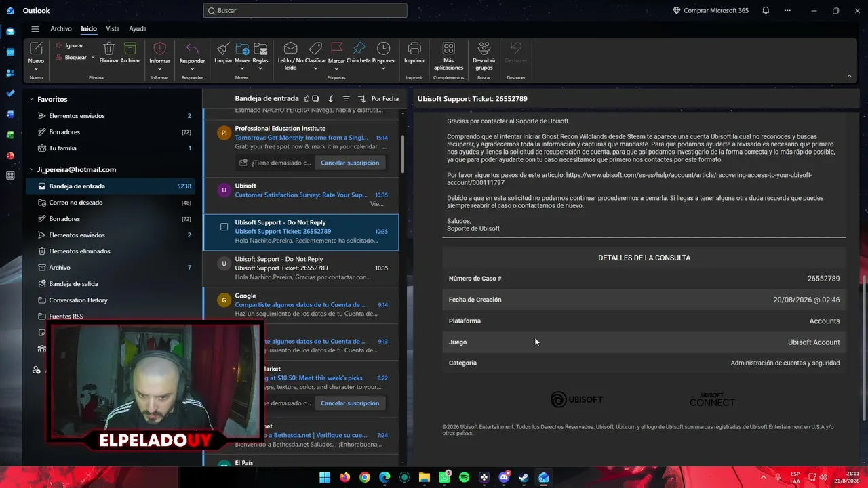Toggle the hamburger navigation pane button
The width and height of the screenshot is (868, 488).
click(x=35, y=29)
